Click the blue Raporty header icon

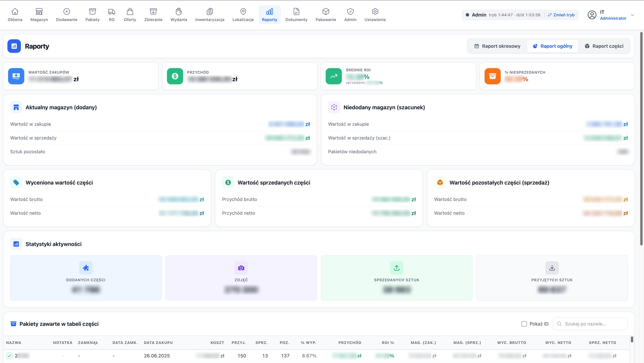(x=14, y=46)
